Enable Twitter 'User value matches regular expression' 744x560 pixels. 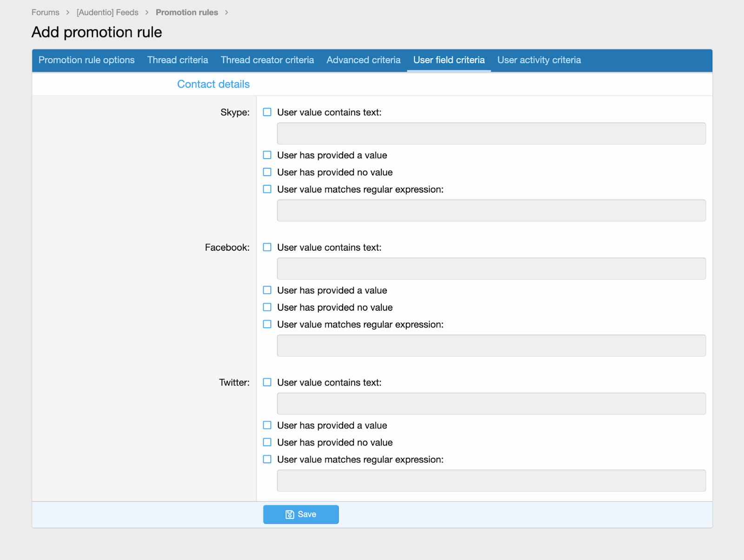[x=267, y=460]
